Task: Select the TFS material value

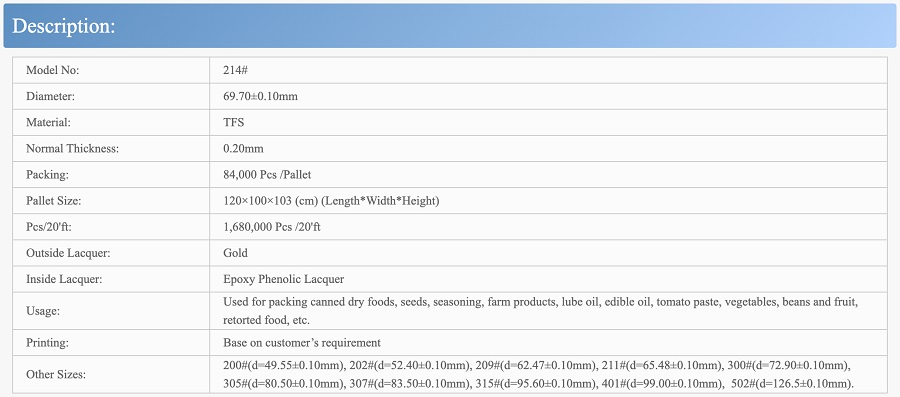Action: click(234, 123)
